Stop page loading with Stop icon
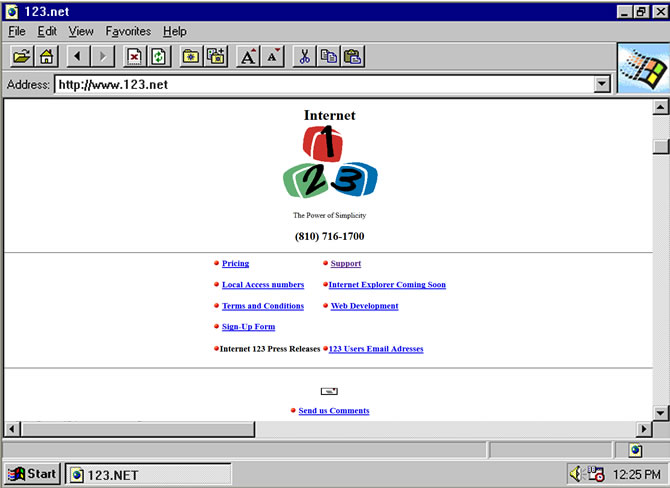Viewport: 670px width, 488px height. coord(135,56)
